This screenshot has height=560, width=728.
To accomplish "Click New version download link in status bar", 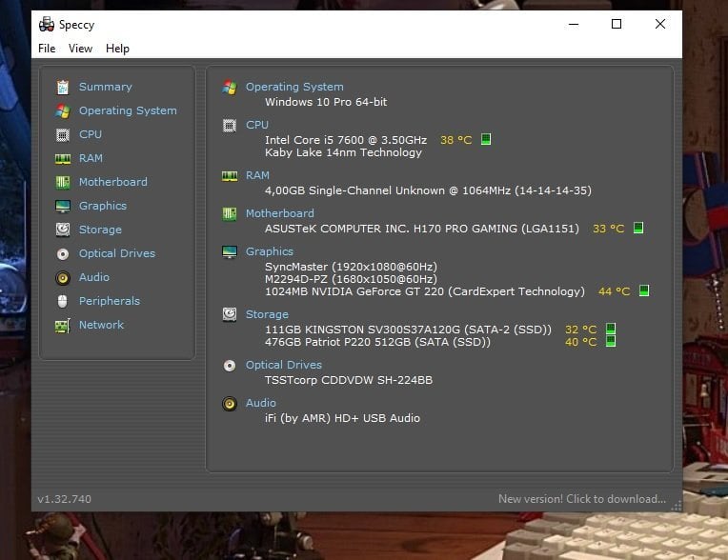I will click(x=582, y=499).
